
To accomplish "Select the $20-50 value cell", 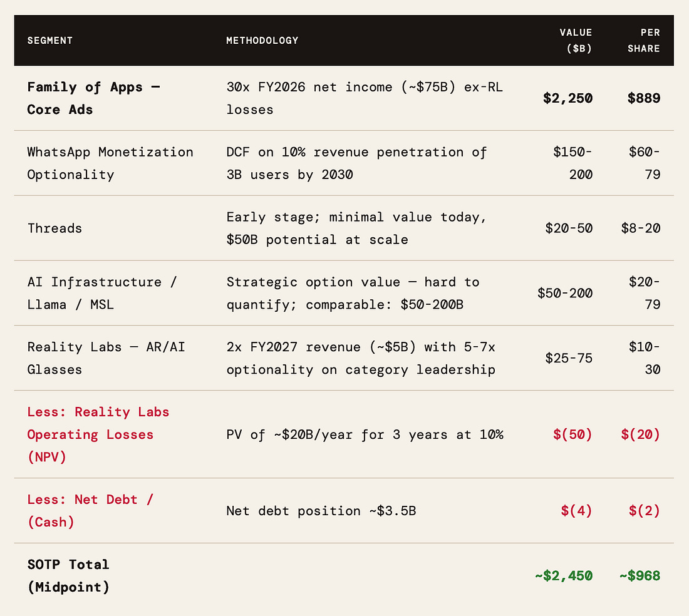I will (x=569, y=228).
